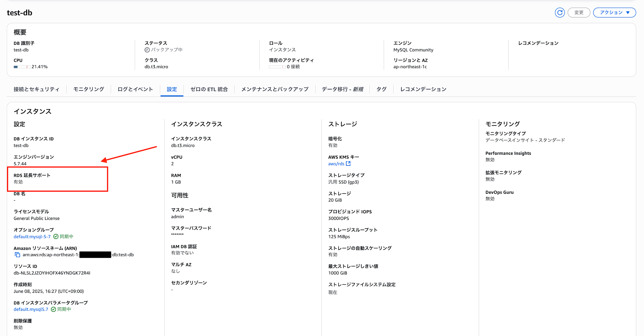The height and width of the screenshot is (336, 644).
Task: Select the 設定 tab
Action: (x=172, y=89)
